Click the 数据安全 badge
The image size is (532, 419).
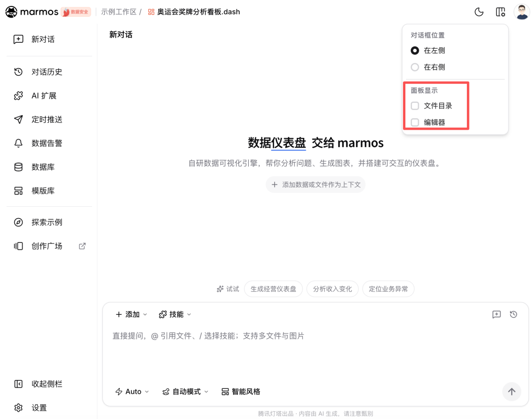pos(76,12)
